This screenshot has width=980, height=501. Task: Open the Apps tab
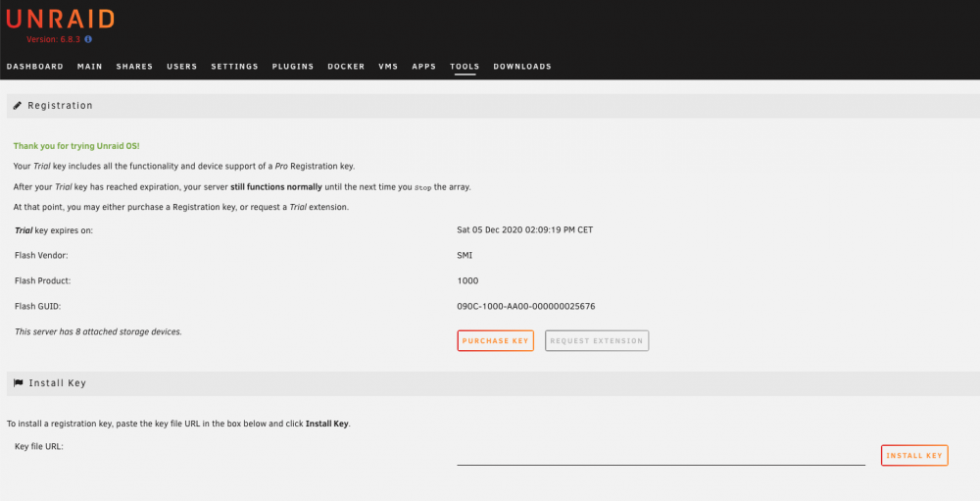(x=423, y=67)
